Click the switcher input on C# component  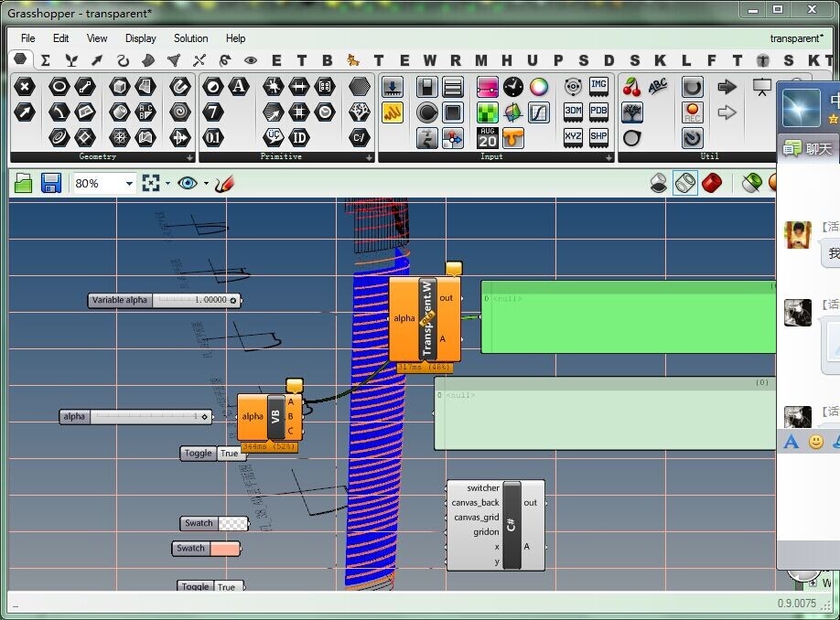[x=482, y=487]
